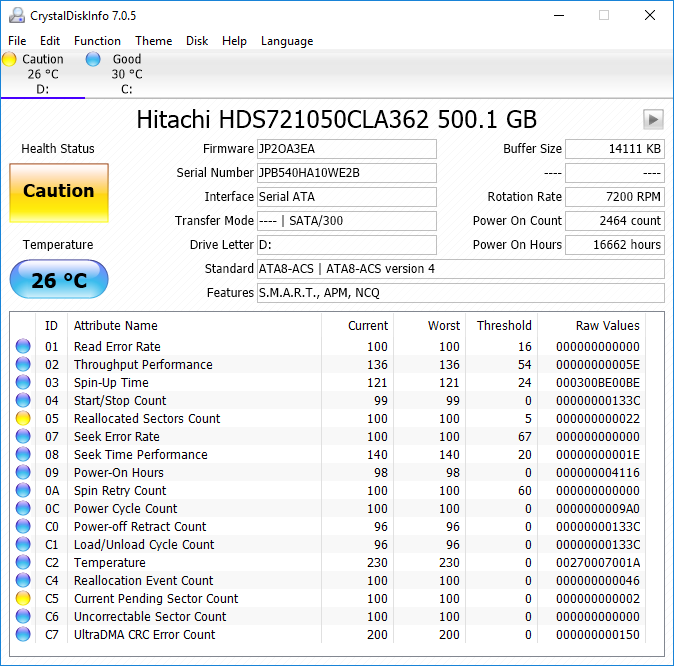Click raw value 00270007001A for Temperature
Viewport: 674px width, 666px height.
point(598,563)
